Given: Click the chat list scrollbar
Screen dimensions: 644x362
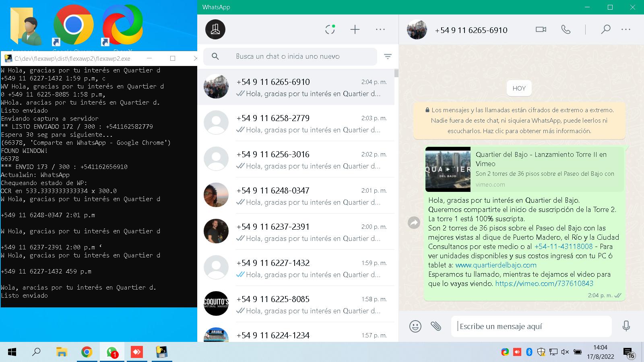Looking at the screenshot, I should click(x=396, y=73).
